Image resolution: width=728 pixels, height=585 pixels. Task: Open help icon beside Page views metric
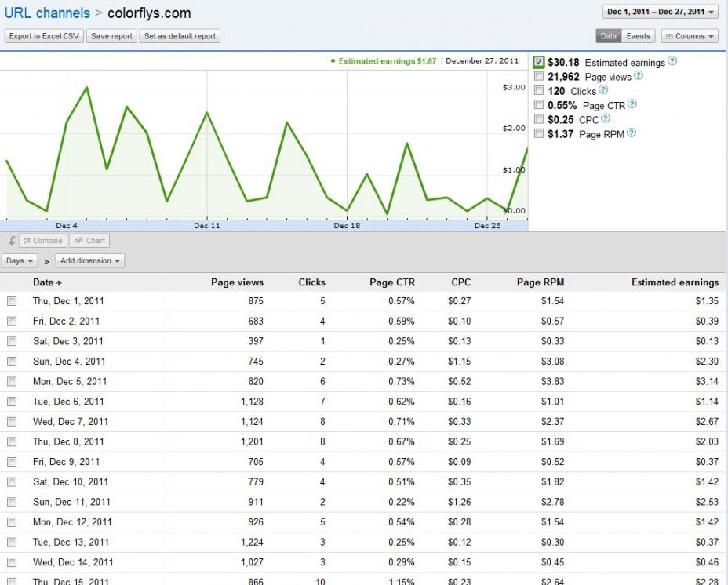point(639,75)
